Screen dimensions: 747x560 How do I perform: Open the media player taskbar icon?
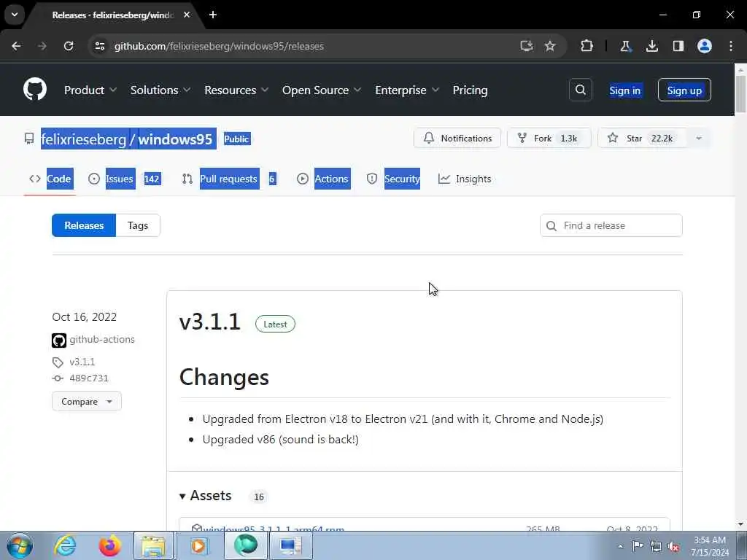(x=199, y=545)
